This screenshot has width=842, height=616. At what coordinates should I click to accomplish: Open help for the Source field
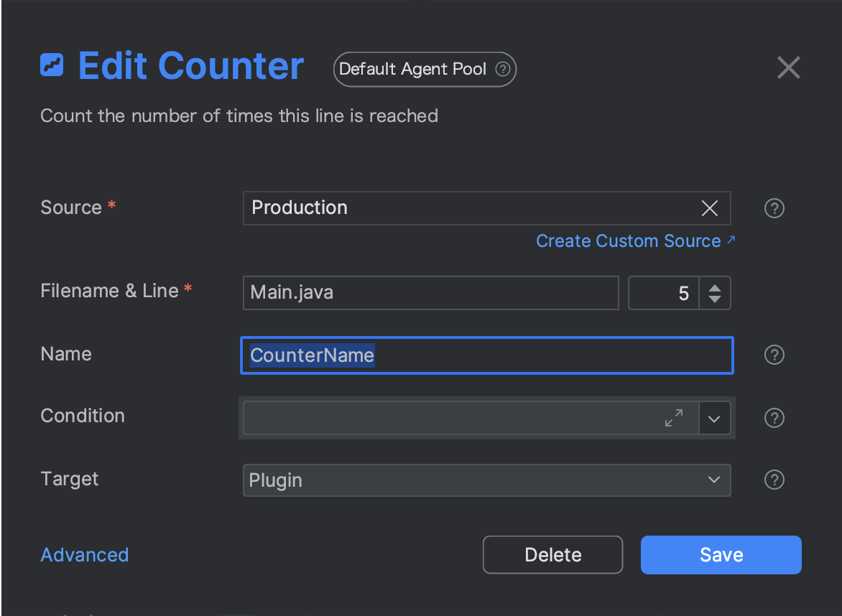pos(774,208)
